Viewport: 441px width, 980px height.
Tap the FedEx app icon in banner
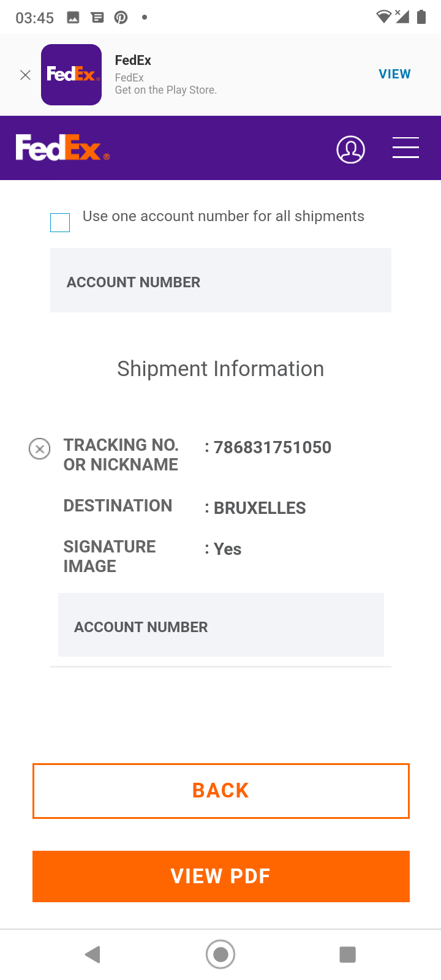point(71,75)
